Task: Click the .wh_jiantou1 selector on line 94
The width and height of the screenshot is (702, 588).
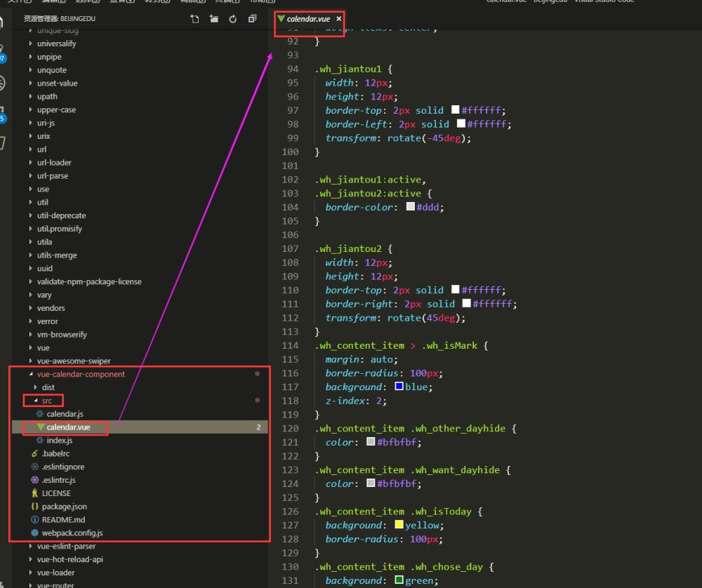Action: click(348, 69)
